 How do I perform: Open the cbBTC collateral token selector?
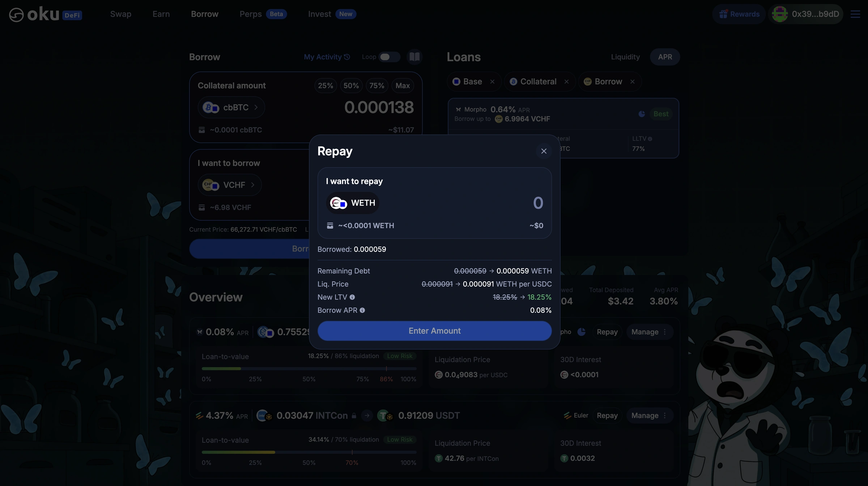click(x=231, y=107)
